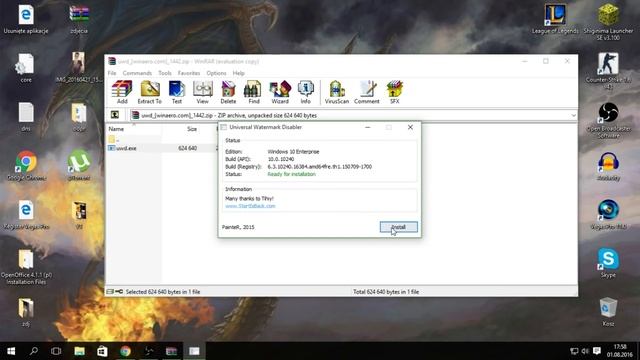640x360 pixels.
Task: Click the Extract To toolbar icon
Action: [149, 92]
